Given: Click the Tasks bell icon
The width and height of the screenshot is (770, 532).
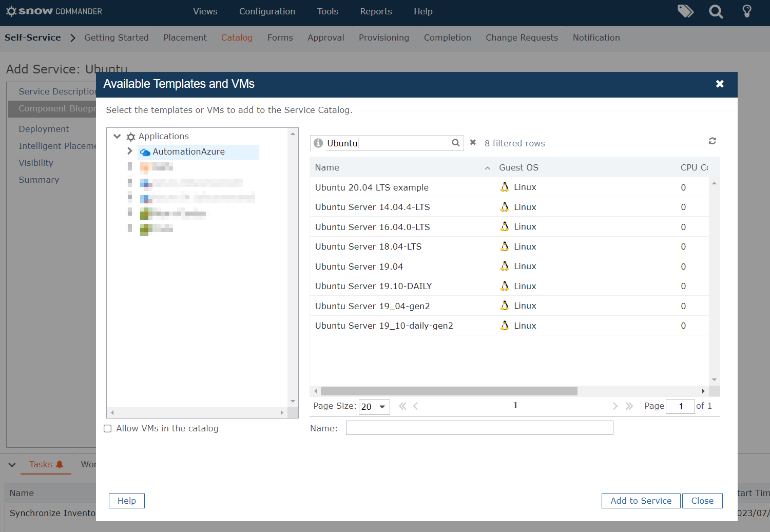Looking at the screenshot, I should click(60, 464).
